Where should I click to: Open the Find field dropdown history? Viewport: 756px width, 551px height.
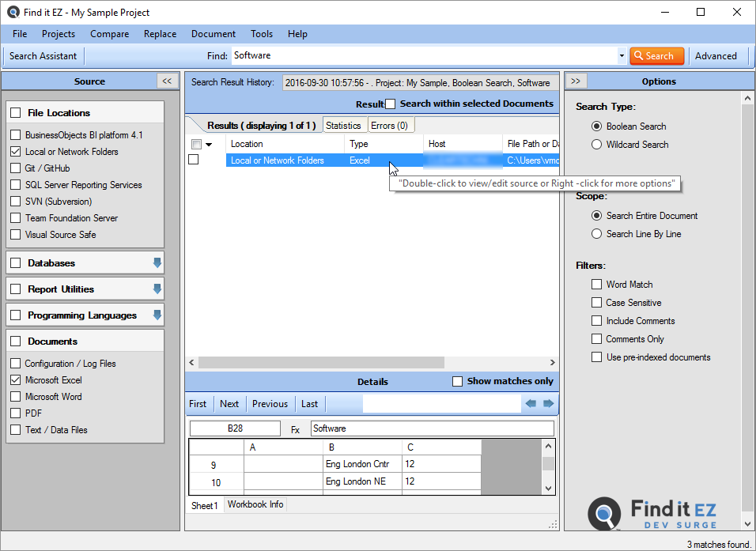point(622,56)
